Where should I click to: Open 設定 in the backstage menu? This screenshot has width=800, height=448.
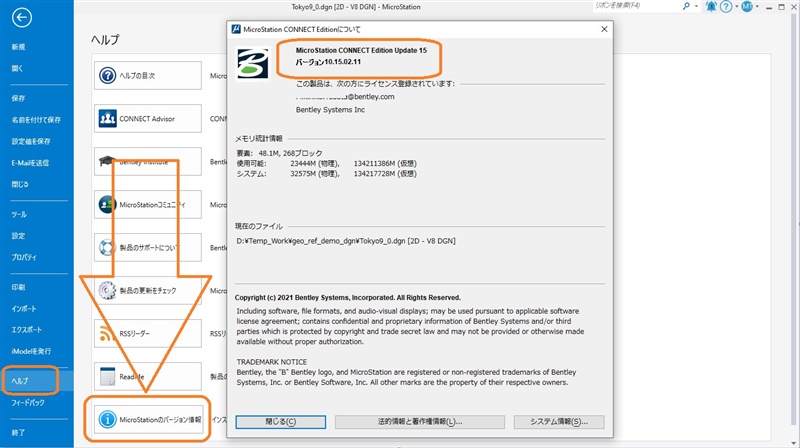click(x=18, y=236)
